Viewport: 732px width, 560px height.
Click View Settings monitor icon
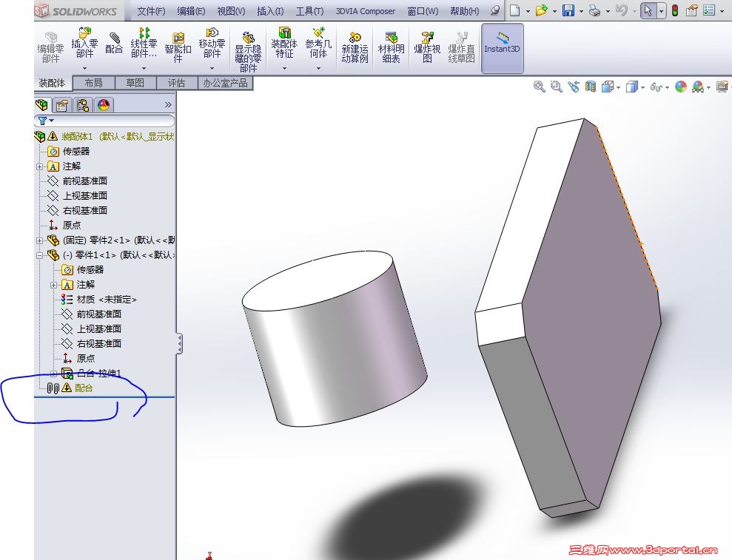point(722,87)
